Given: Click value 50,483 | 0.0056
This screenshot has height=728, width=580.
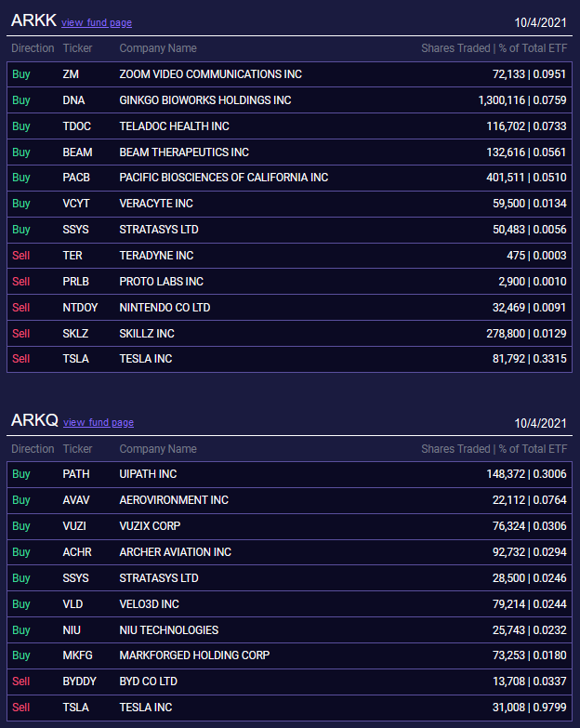Looking at the screenshot, I should pyautogui.click(x=530, y=229).
